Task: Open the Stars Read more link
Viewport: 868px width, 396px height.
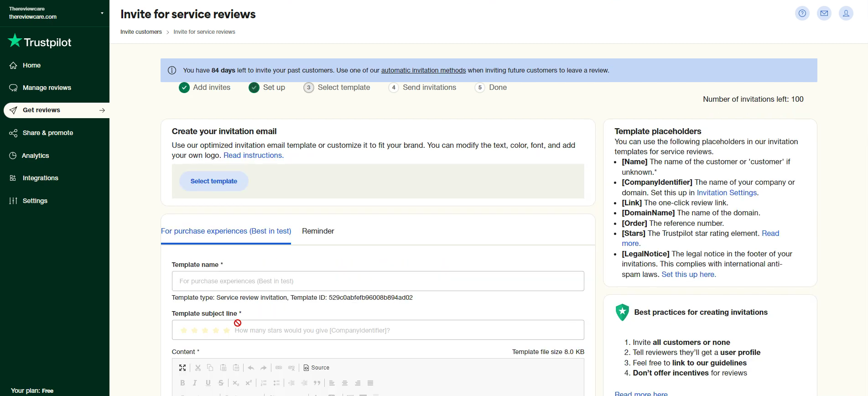Action: point(770,233)
